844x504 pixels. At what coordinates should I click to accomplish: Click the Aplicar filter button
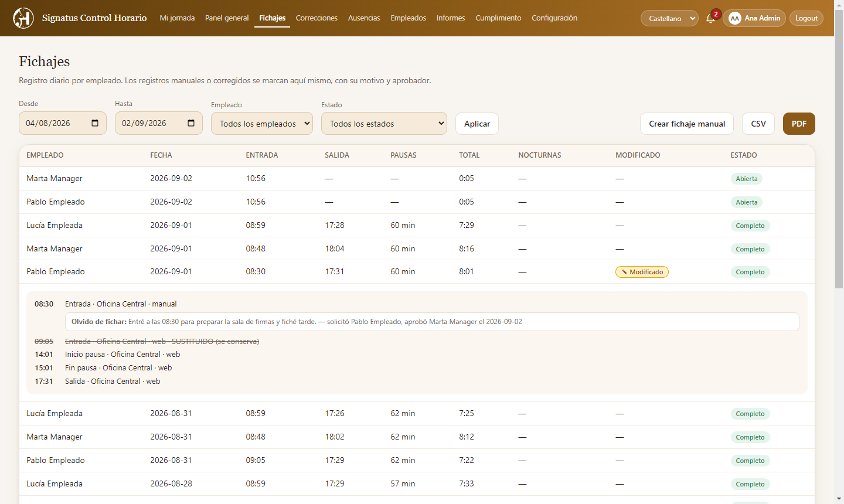(477, 124)
